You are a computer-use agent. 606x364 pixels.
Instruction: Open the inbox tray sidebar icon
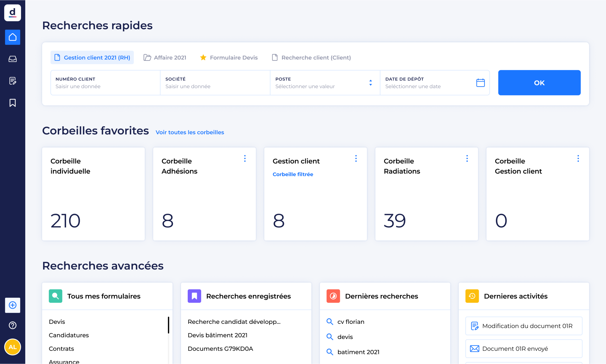(13, 59)
